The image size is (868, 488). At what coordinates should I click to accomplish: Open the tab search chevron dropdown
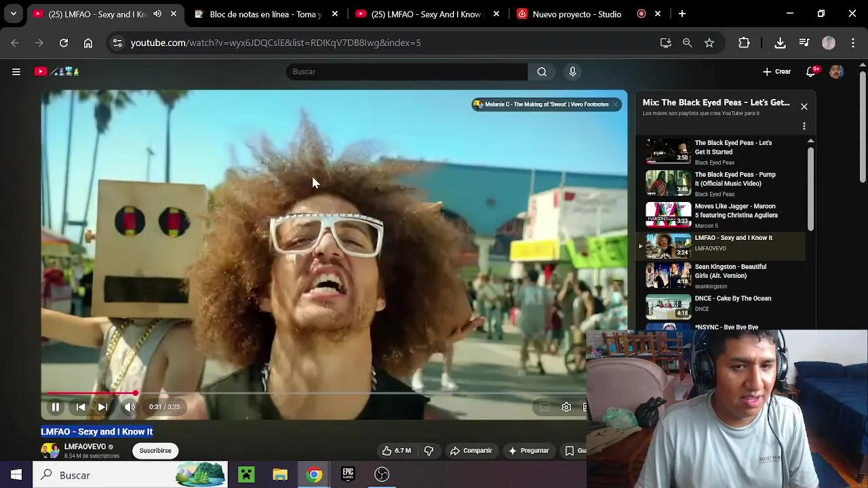[13, 14]
